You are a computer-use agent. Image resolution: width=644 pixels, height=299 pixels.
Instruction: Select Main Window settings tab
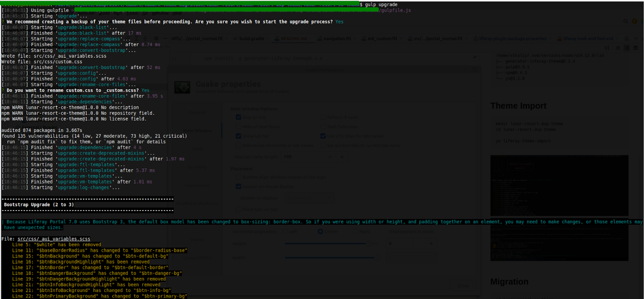click(x=197, y=131)
